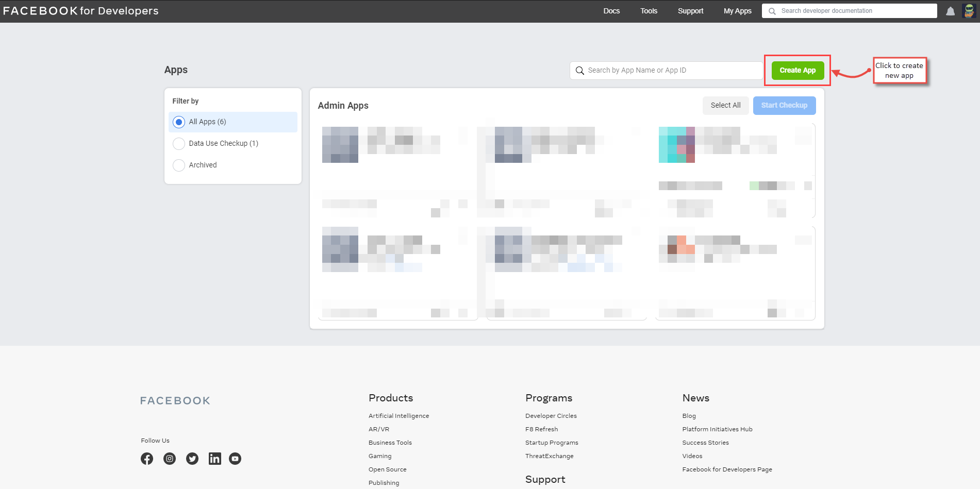Open the My Apps menu
980x489 pixels.
[x=737, y=11]
